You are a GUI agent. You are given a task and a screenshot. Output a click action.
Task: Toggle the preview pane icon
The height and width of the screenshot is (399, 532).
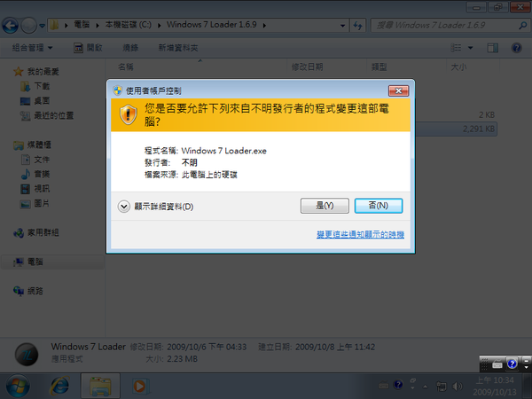point(492,48)
